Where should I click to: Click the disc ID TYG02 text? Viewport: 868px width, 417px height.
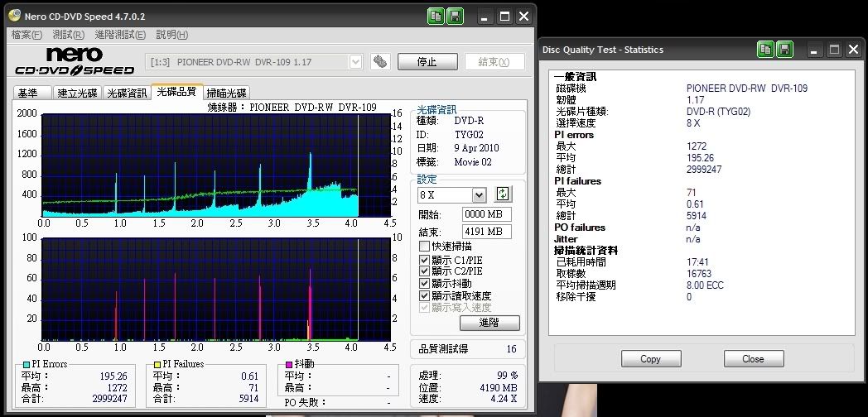tap(469, 134)
